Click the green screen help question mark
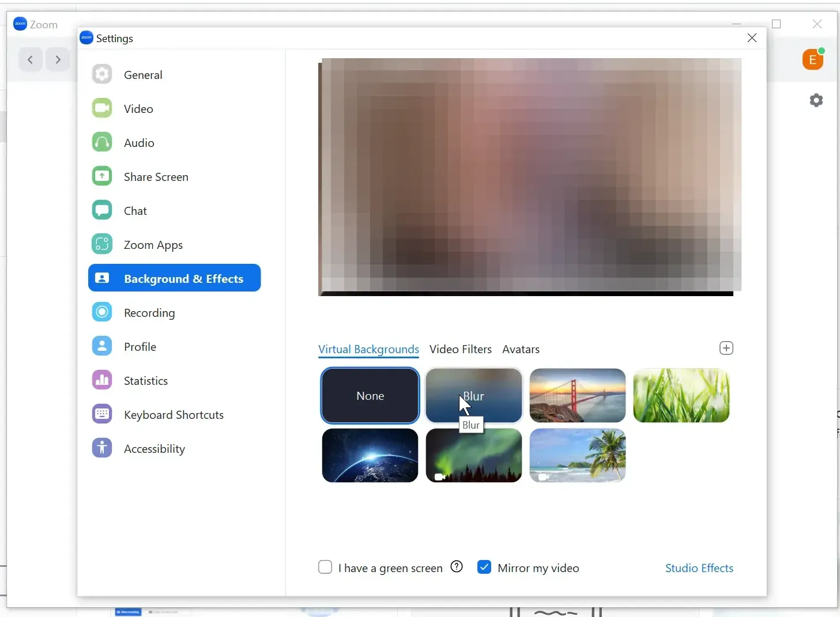The image size is (840, 617). click(x=457, y=567)
